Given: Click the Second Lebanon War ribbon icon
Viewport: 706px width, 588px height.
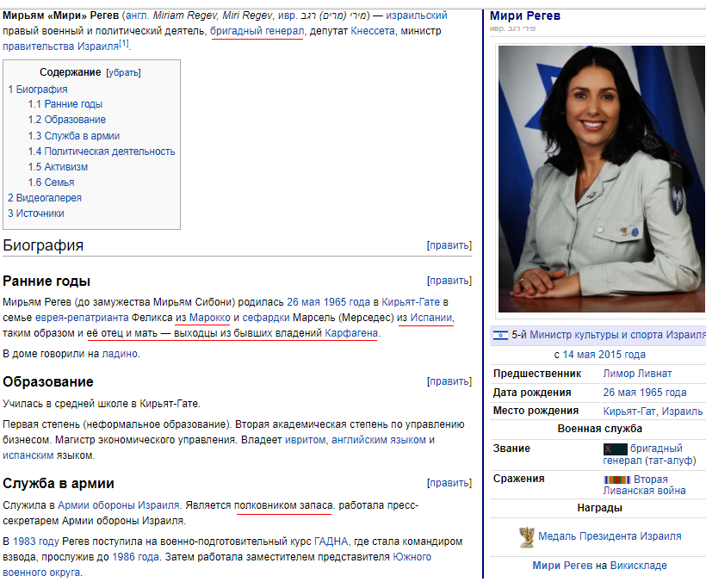Looking at the screenshot, I should (x=616, y=480).
